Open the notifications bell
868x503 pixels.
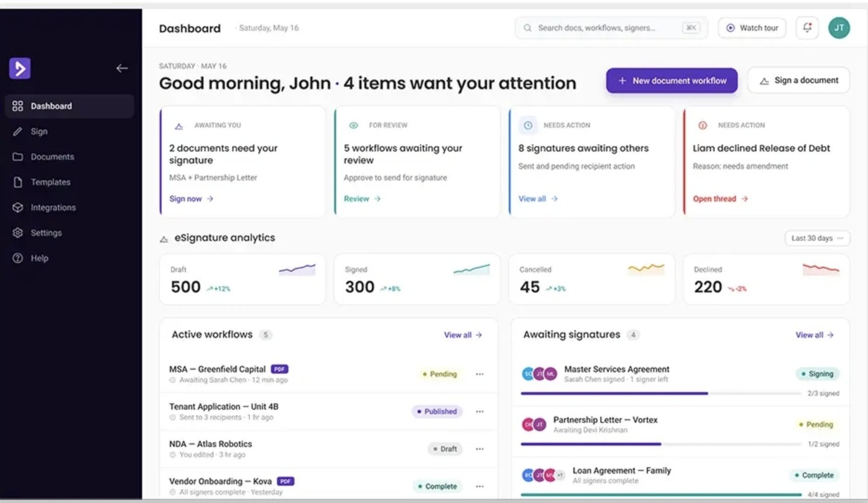tap(807, 28)
